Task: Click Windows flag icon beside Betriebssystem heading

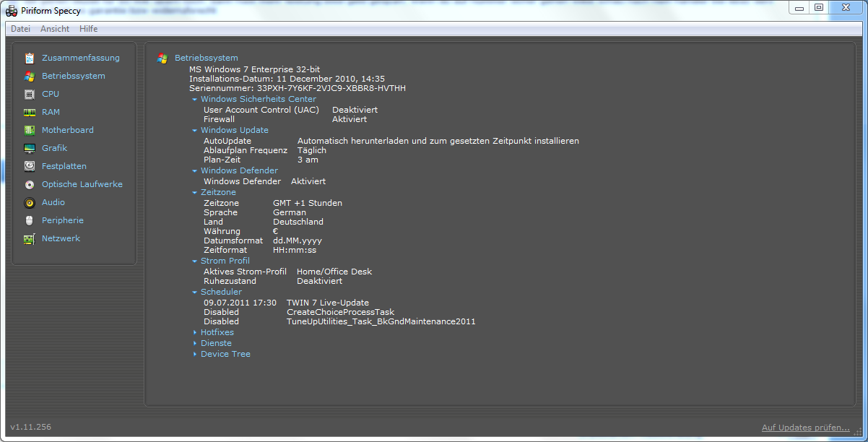Action: (x=162, y=58)
